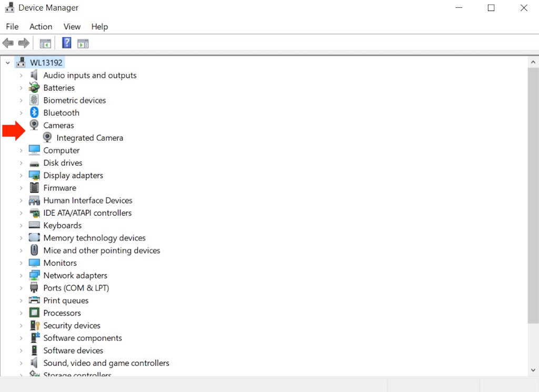Click the Human Interface Devices icon
Screen dimensions: 539x392
[x=34, y=200]
